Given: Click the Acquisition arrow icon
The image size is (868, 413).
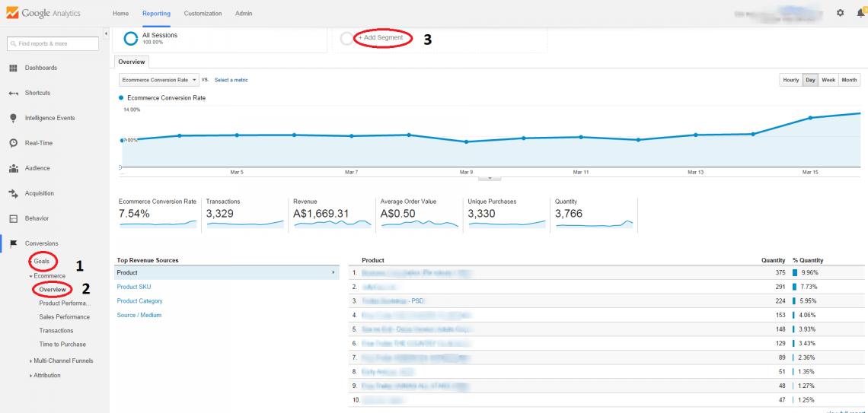Looking at the screenshot, I should coord(13,193).
